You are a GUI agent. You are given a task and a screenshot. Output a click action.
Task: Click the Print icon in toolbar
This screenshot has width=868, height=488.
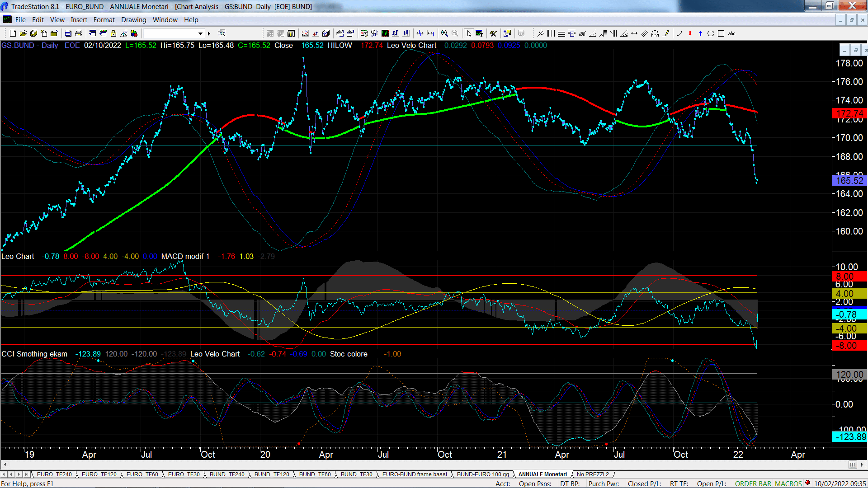point(78,33)
